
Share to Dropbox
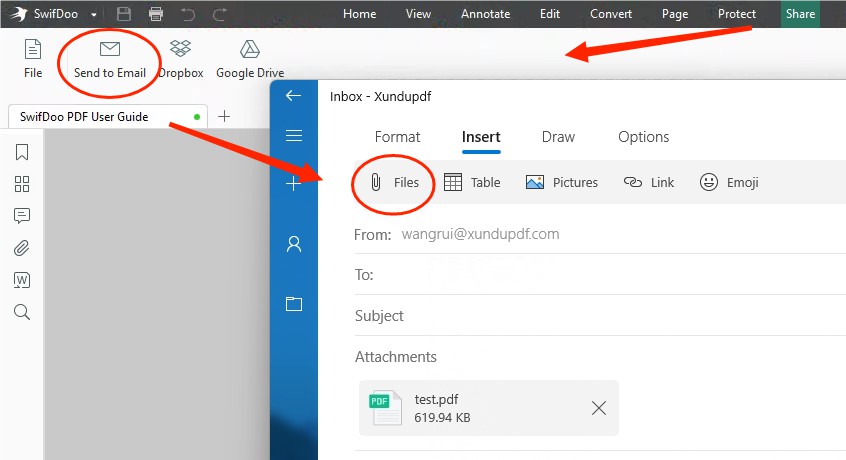coord(181,59)
